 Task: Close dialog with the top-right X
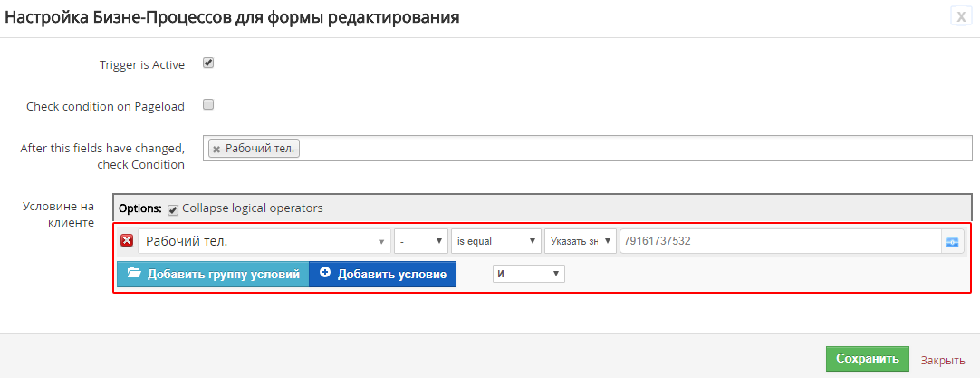(x=961, y=16)
